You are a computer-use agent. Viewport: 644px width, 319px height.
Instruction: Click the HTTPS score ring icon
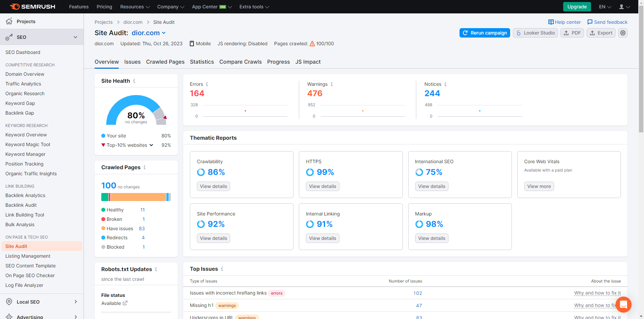(310, 172)
